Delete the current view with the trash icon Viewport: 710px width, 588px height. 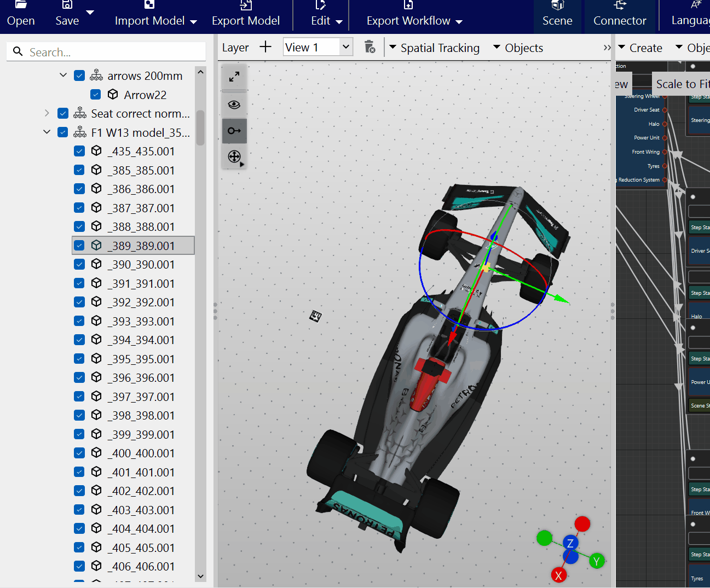click(370, 47)
